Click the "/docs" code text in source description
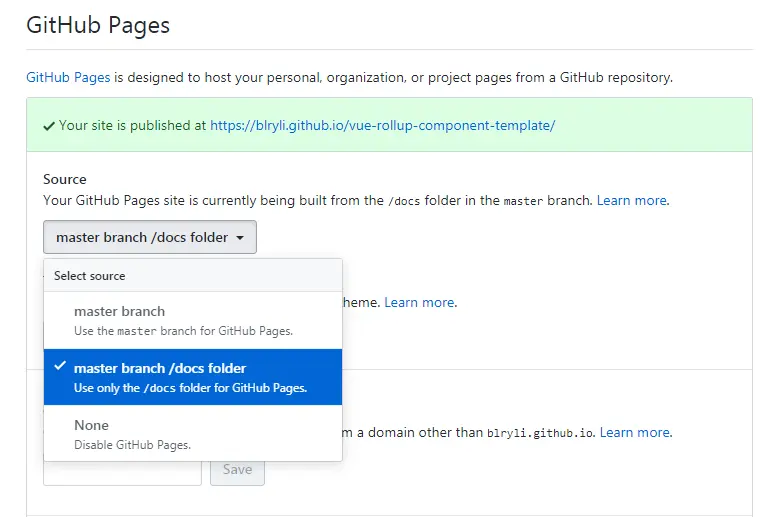The image size is (774, 517). pyautogui.click(x=404, y=201)
